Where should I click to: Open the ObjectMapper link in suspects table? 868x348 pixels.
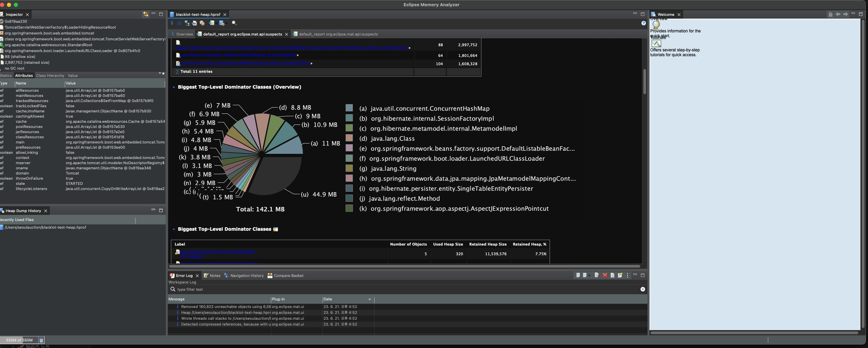(x=238, y=55)
